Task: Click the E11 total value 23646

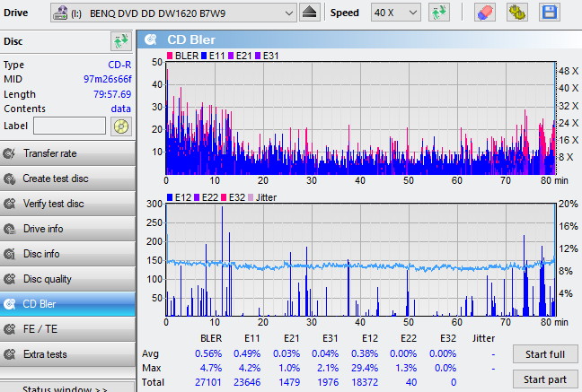Action: [x=247, y=382]
